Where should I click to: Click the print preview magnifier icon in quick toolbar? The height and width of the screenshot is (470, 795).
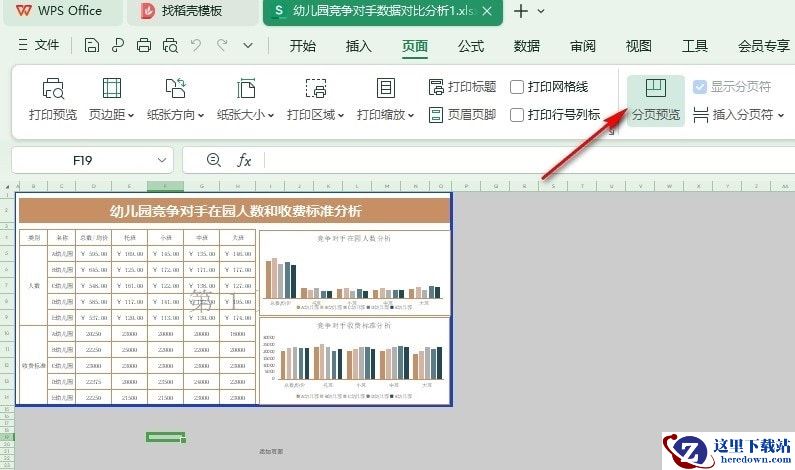[170, 46]
